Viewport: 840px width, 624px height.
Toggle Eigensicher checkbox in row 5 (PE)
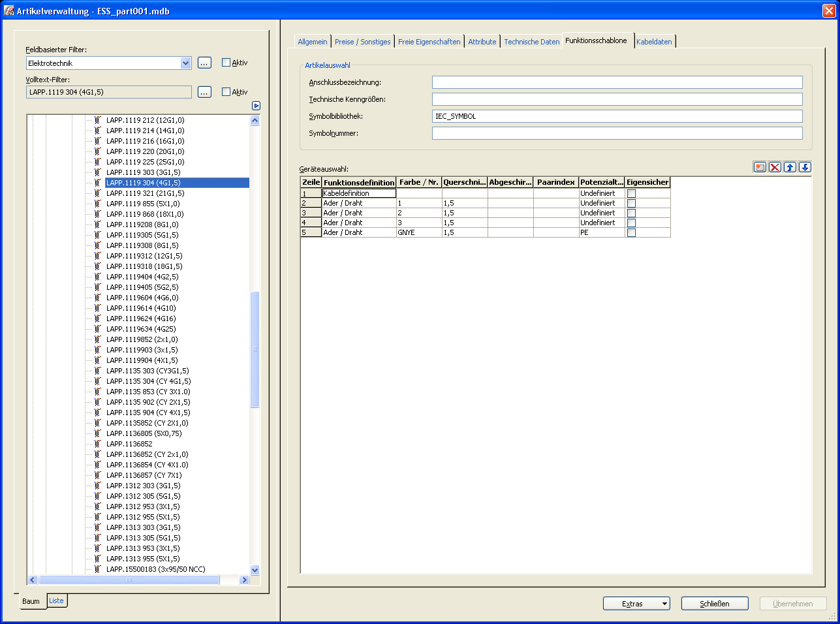tap(631, 232)
